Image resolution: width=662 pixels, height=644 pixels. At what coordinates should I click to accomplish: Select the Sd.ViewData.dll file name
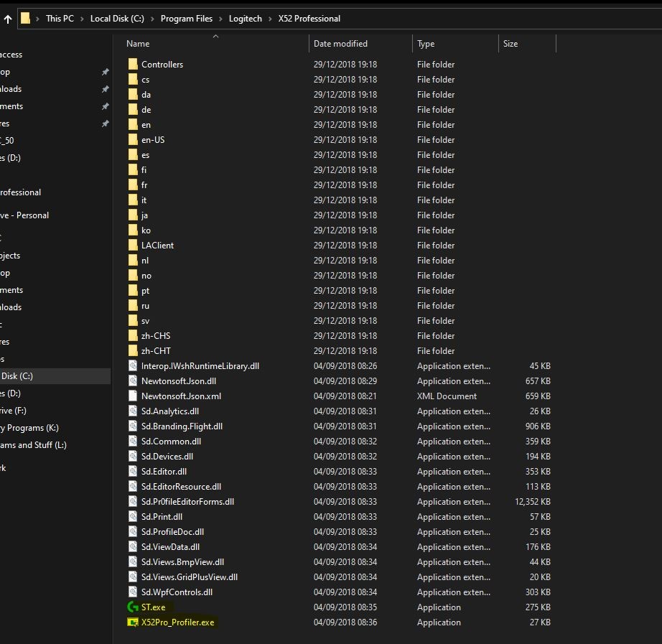point(171,547)
